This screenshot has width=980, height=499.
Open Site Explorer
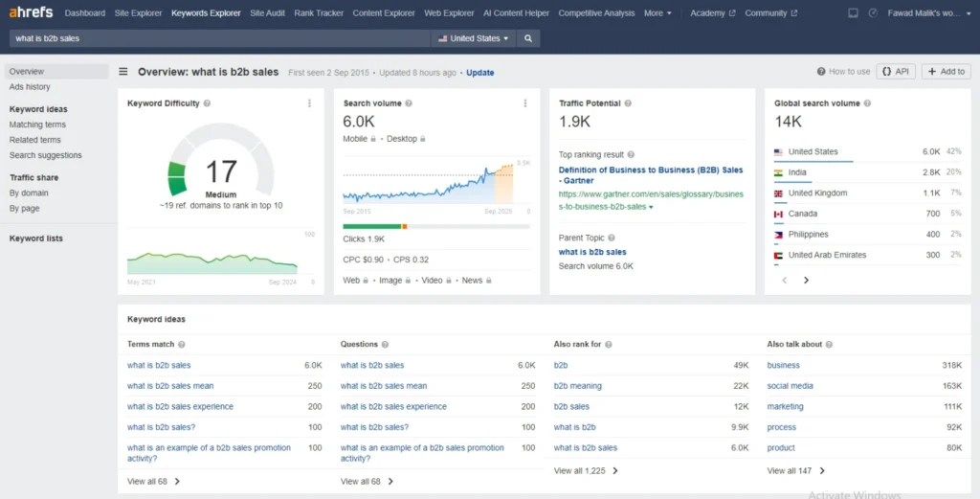point(138,12)
